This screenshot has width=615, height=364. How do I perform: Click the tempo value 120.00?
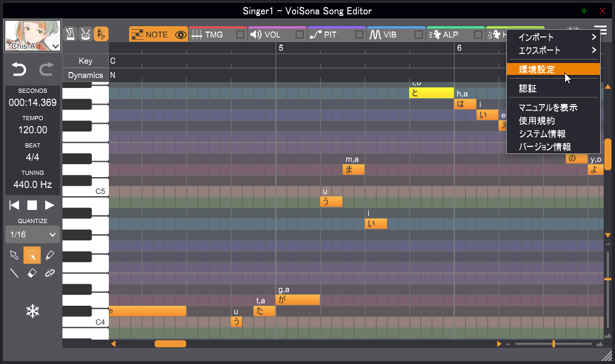point(33,130)
